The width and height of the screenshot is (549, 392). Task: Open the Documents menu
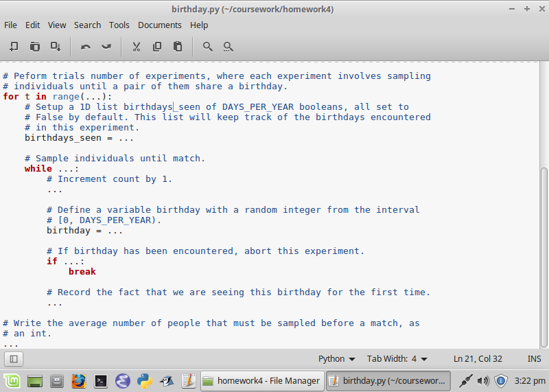tap(159, 25)
